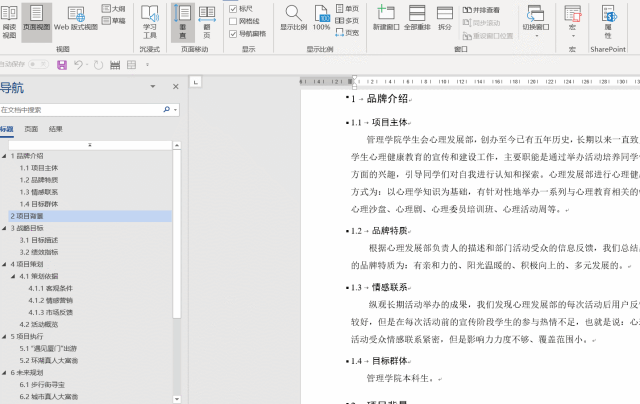Open 新建窗口 new window

click(x=386, y=18)
